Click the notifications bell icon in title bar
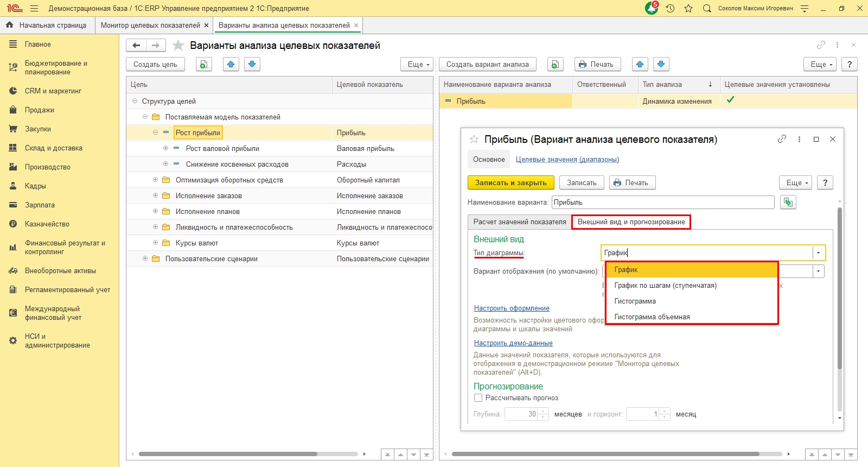The width and height of the screenshot is (868, 467). pyautogui.click(x=651, y=8)
